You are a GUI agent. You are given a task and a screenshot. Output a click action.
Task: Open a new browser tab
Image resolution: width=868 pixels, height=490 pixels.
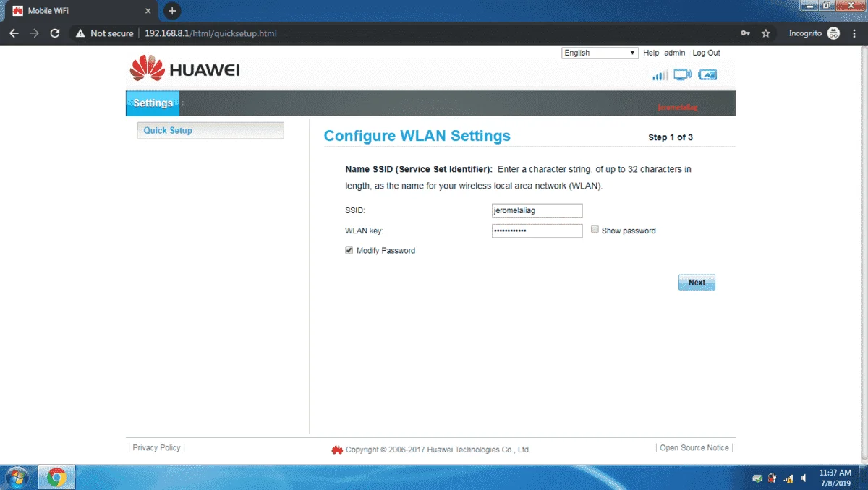(x=172, y=11)
